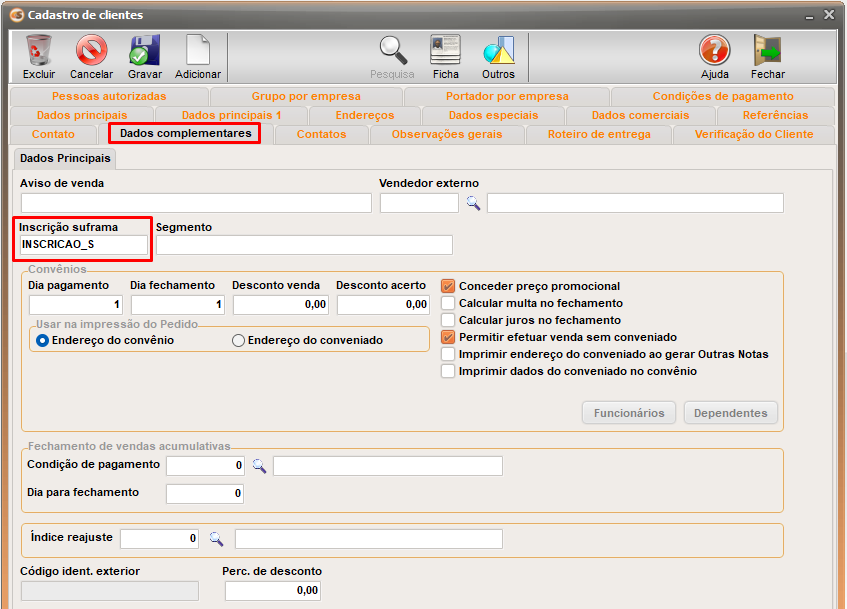
Task: Open the Outros toolbar icon
Action: tap(498, 51)
